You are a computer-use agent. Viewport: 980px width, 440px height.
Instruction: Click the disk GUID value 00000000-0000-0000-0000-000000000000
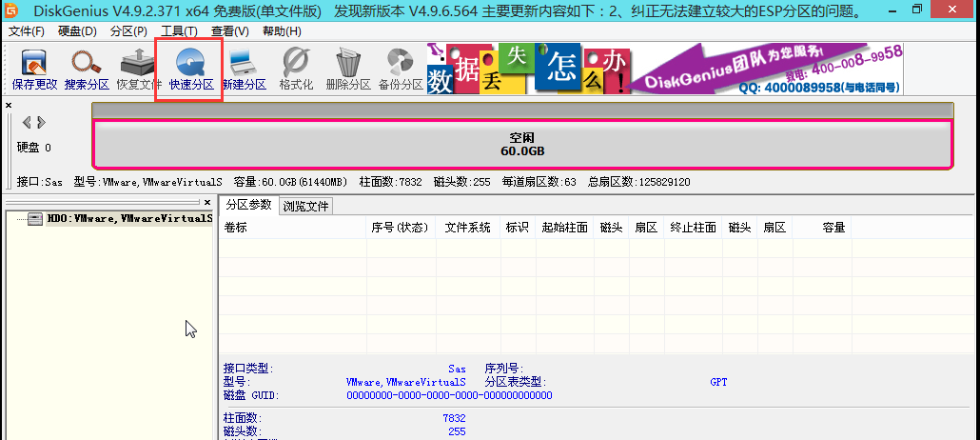coord(449,395)
